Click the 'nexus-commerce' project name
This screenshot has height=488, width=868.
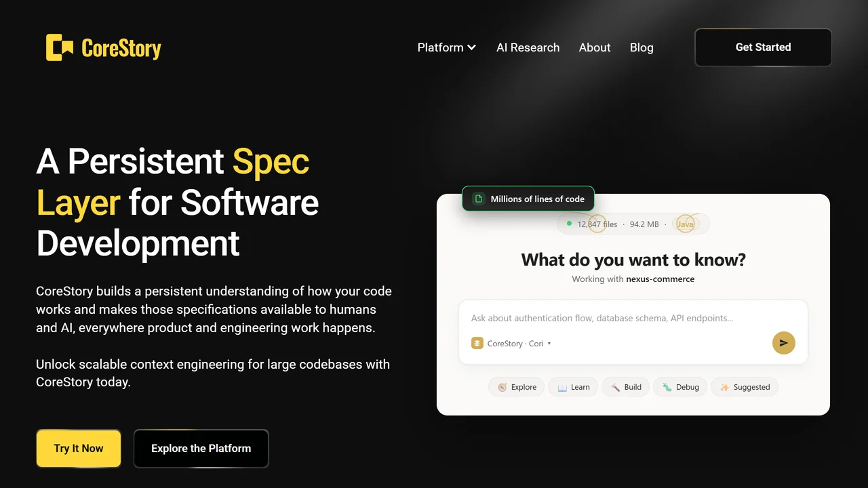(660, 279)
